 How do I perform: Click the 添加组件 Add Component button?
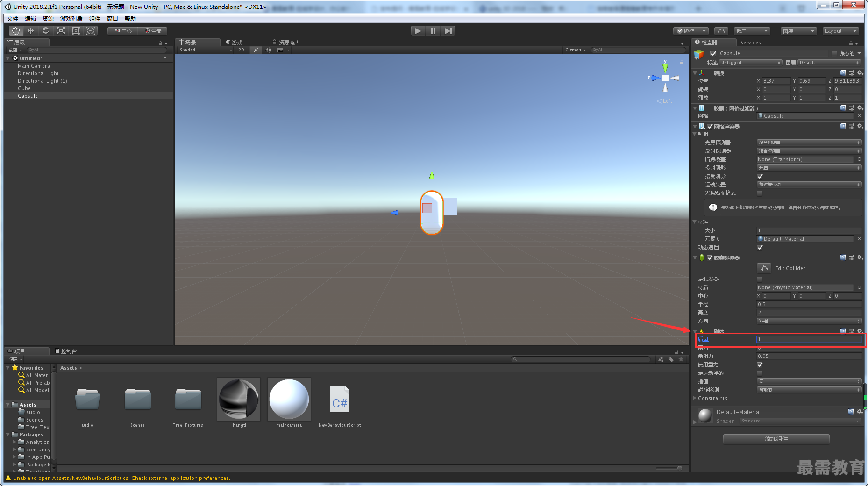pyautogui.click(x=776, y=439)
